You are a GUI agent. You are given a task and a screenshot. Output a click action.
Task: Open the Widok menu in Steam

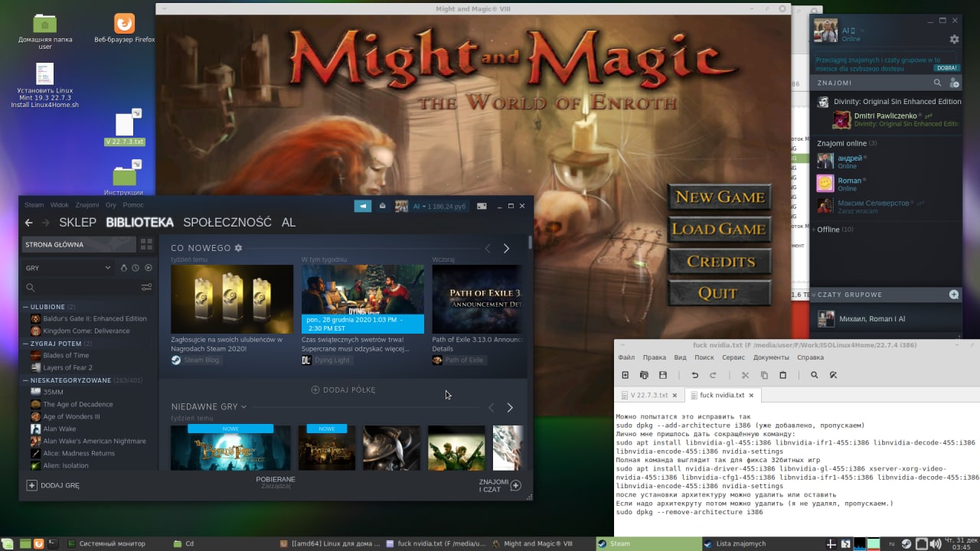coord(59,205)
